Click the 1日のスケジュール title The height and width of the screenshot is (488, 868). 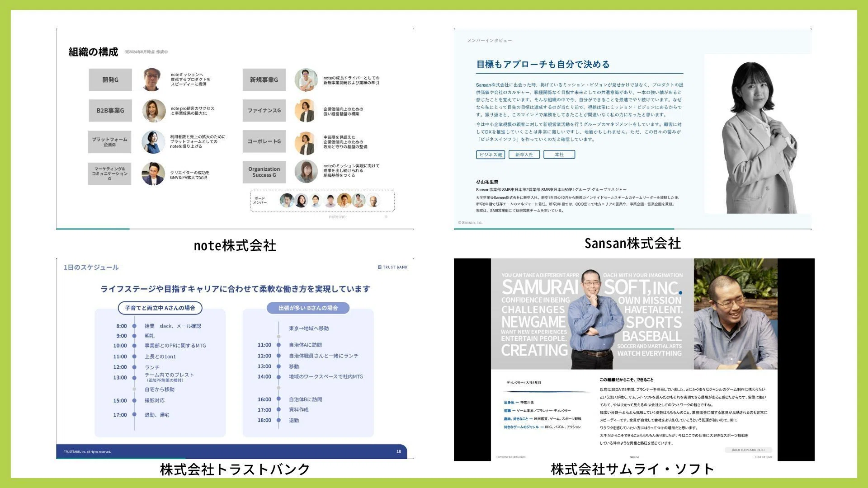coord(91,267)
